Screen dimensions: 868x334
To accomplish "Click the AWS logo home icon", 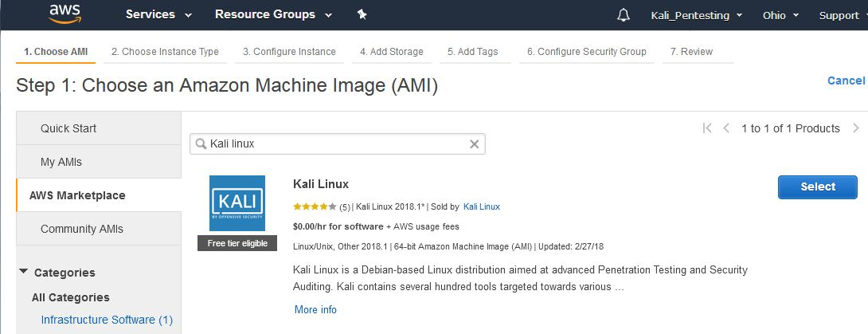I will click(65, 14).
